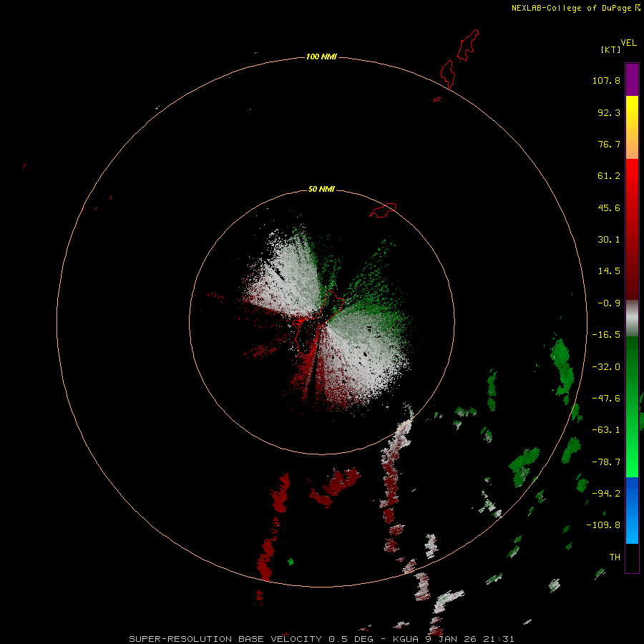Click the -94.2 velocity scale value
This screenshot has height=644, width=644.
point(606,494)
